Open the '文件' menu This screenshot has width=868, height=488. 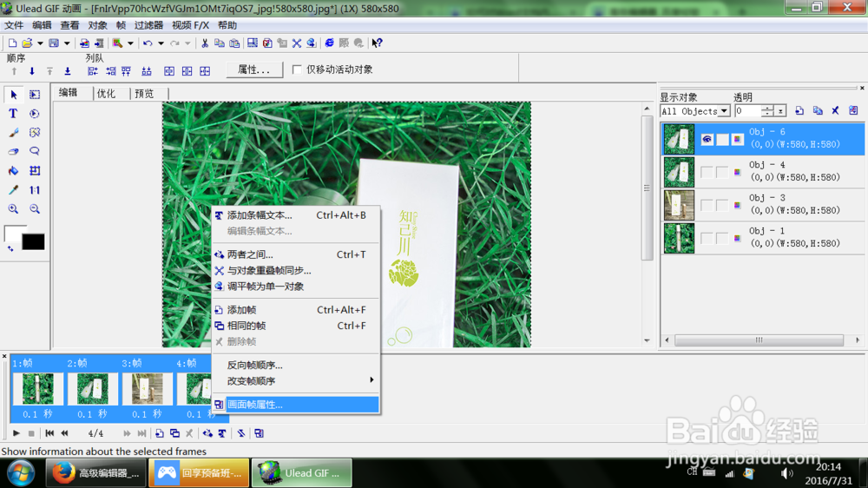coord(14,25)
